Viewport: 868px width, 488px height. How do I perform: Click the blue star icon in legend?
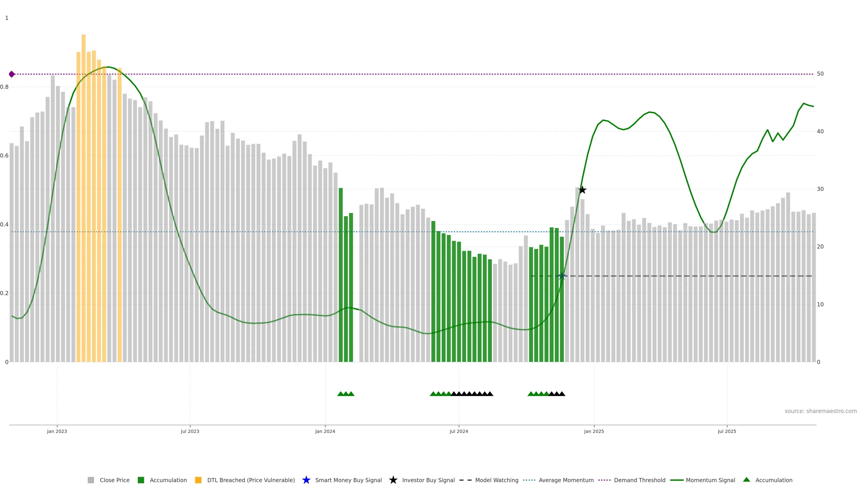pos(306,480)
